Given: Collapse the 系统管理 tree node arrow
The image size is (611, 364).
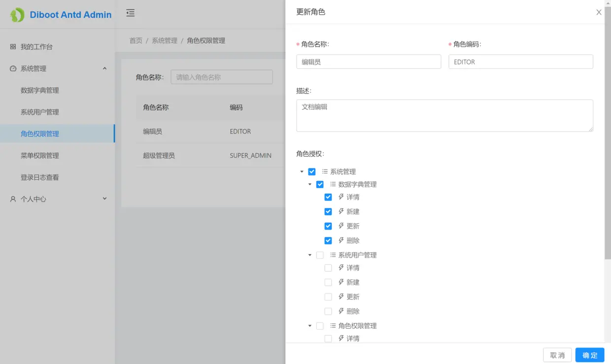Looking at the screenshot, I should click(302, 171).
